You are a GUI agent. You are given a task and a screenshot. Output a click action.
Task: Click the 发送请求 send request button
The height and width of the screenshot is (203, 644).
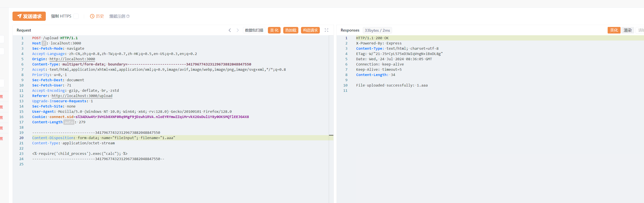[x=29, y=16]
